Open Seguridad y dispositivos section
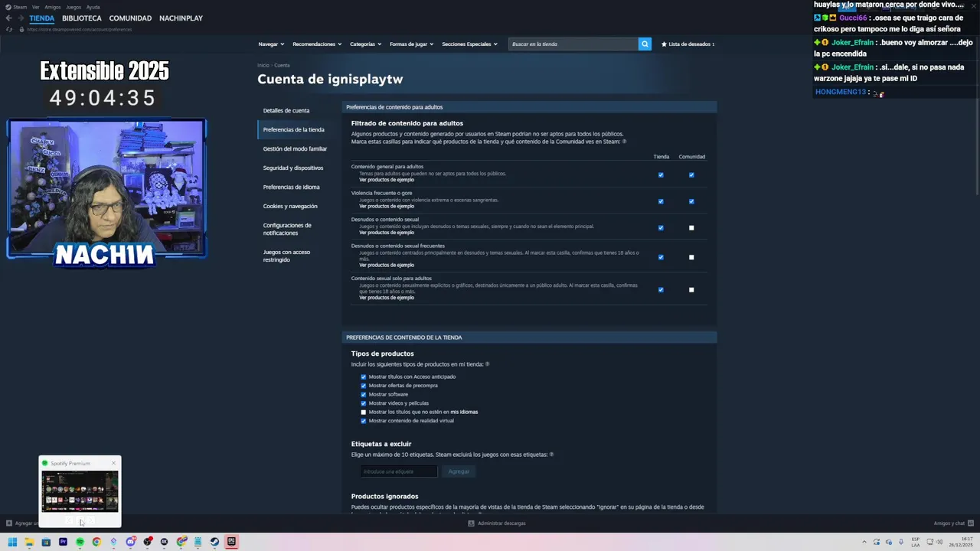Screen dimensions: 980x551 [x=293, y=168]
